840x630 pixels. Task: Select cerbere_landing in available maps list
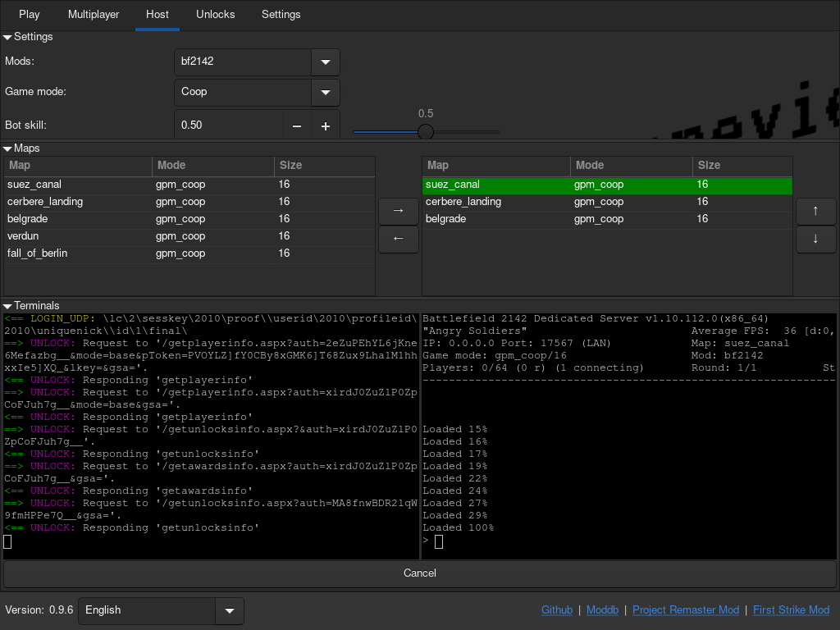tap(189, 202)
